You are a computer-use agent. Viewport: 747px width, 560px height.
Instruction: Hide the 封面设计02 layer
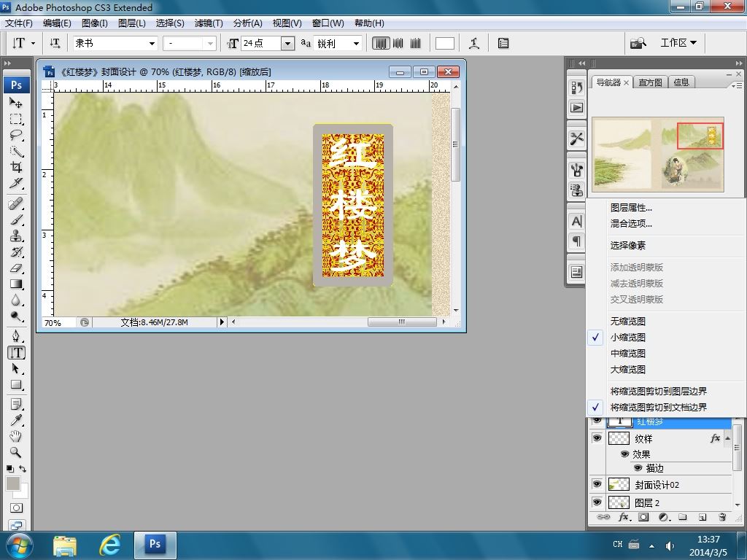[597, 484]
